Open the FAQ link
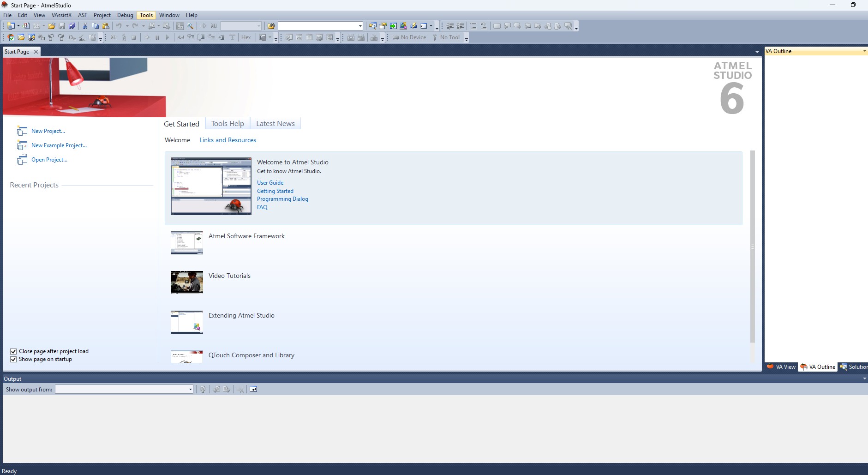Image resolution: width=868 pixels, height=475 pixels. tap(262, 207)
